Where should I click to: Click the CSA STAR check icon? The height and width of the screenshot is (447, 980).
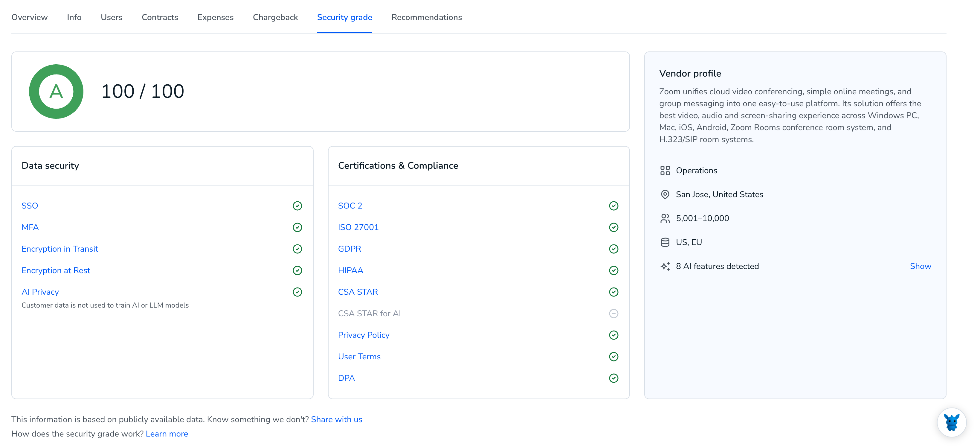(614, 292)
